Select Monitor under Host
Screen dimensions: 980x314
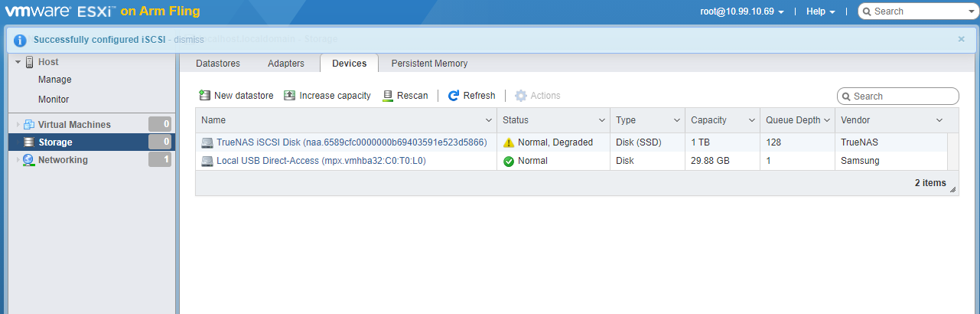click(x=54, y=100)
